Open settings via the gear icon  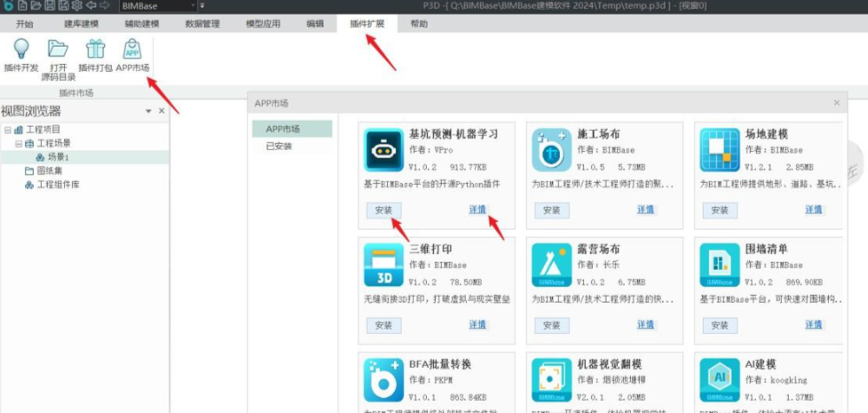pyautogui.click(x=77, y=6)
